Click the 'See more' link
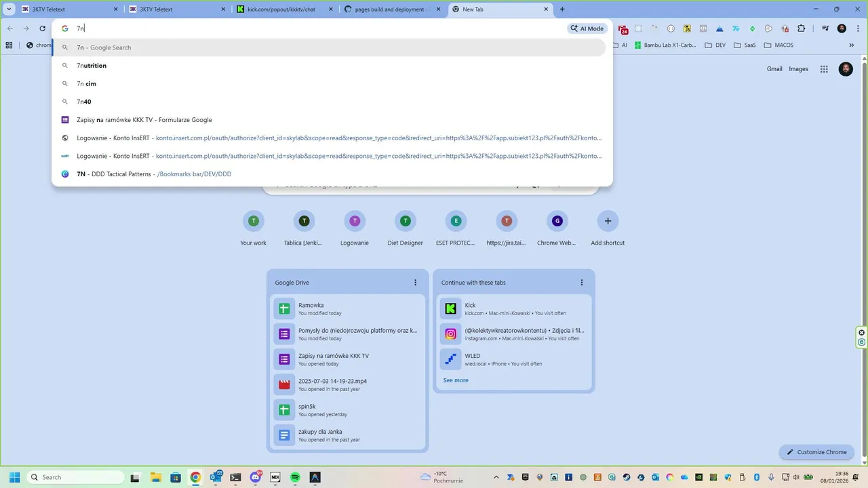The image size is (868, 488). point(456,380)
